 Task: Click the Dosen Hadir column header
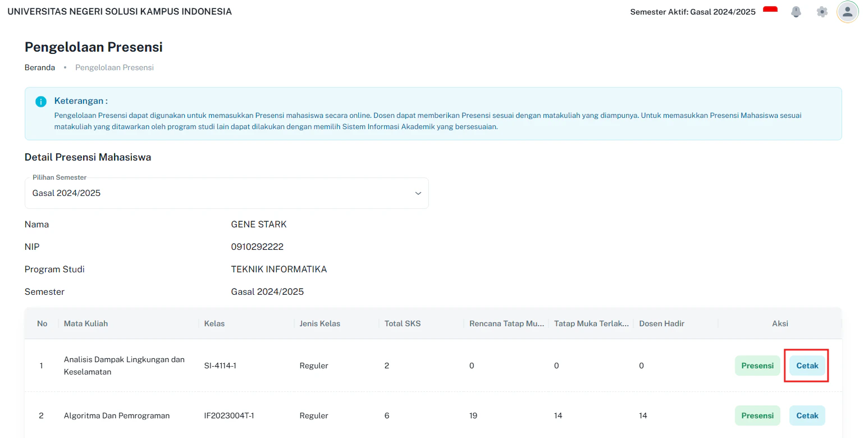[x=662, y=323]
